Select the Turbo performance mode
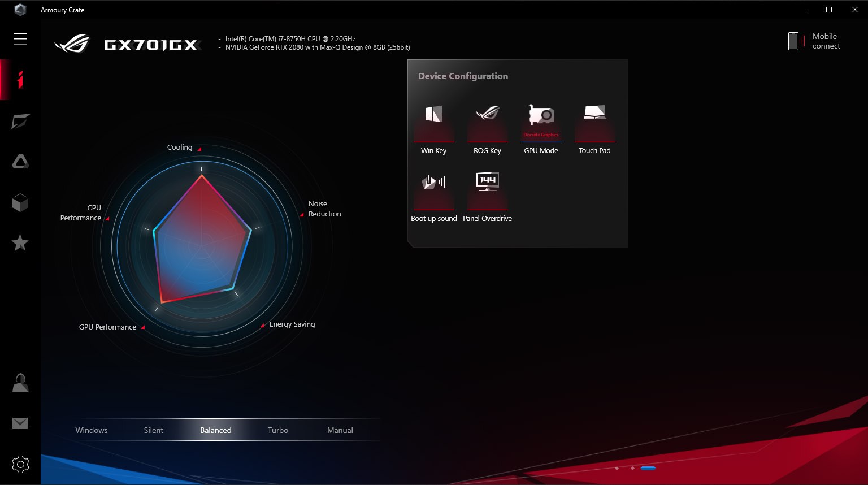The image size is (868, 485). [278, 430]
